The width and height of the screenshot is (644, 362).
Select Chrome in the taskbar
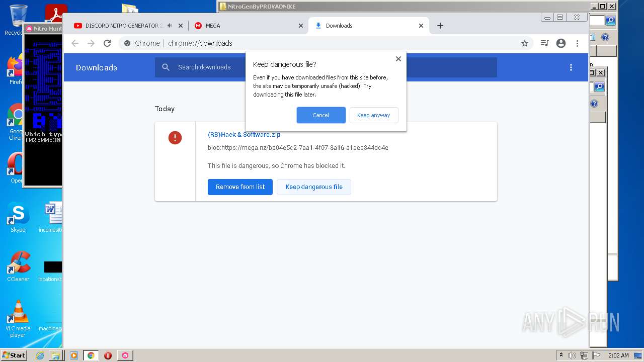pyautogui.click(x=91, y=355)
